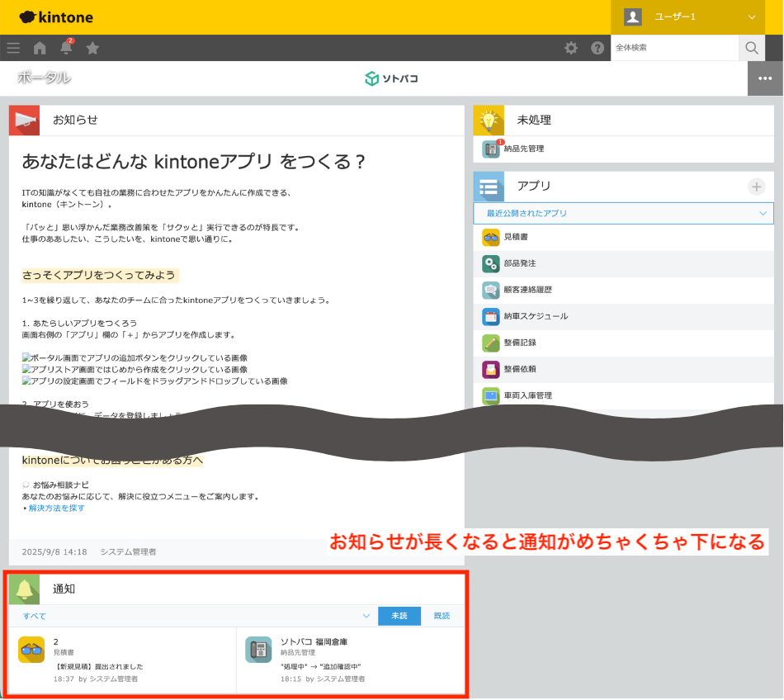Toggle the 未読 notification filter
The height and width of the screenshot is (700, 784).
(399, 616)
